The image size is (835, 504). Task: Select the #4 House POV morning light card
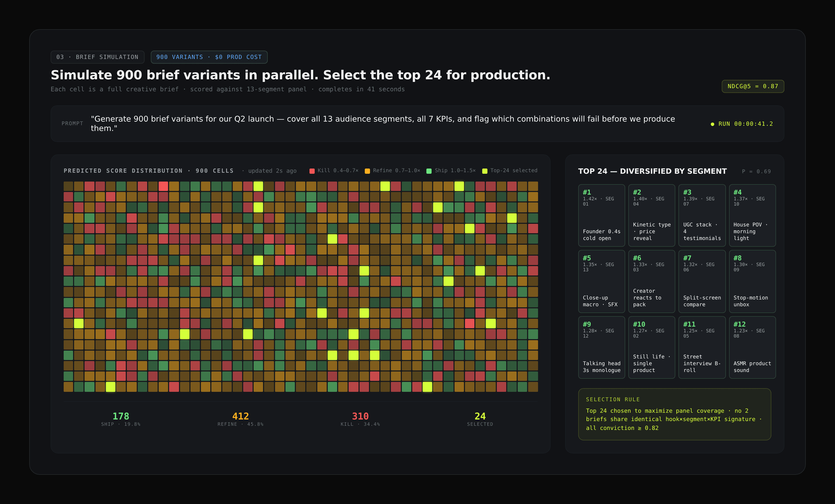point(752,215)
